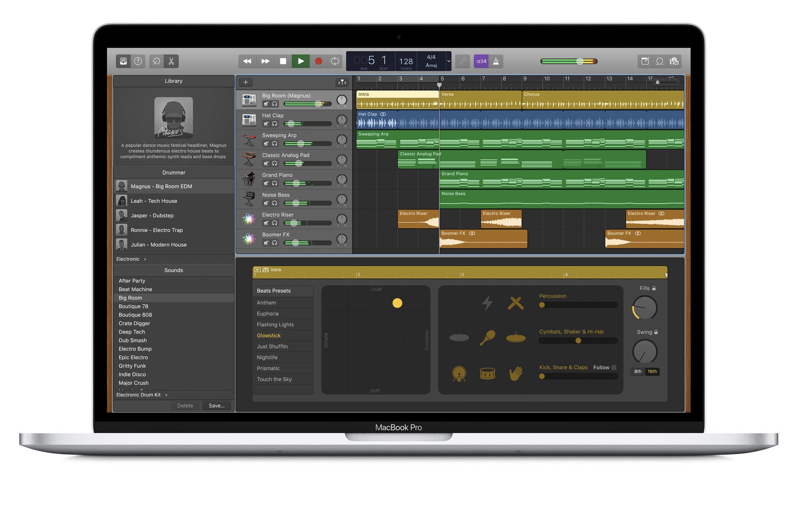Viewport: 798px width, 532px height.
Task: Toggle the 1234 count-in button
Action: pos(481,61)
